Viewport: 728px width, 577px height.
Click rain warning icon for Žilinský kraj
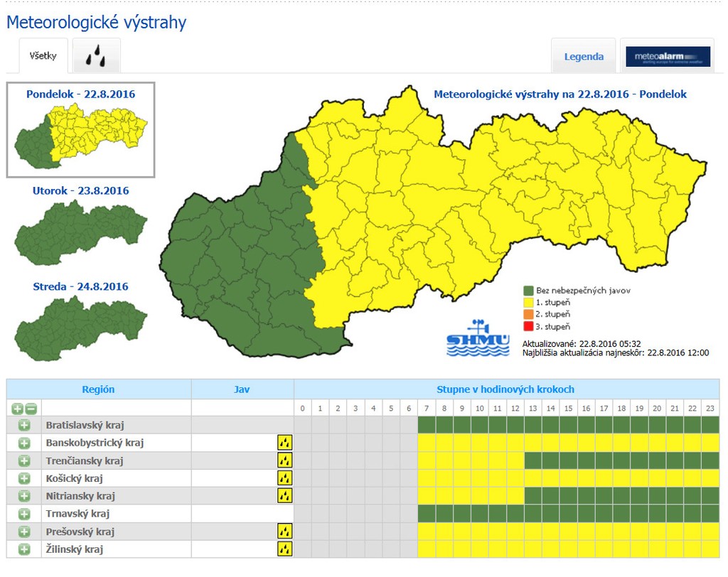284,549
